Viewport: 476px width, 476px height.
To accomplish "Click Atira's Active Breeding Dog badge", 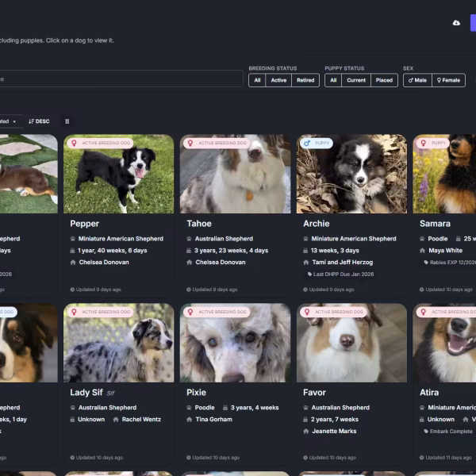I will (446, 312).
